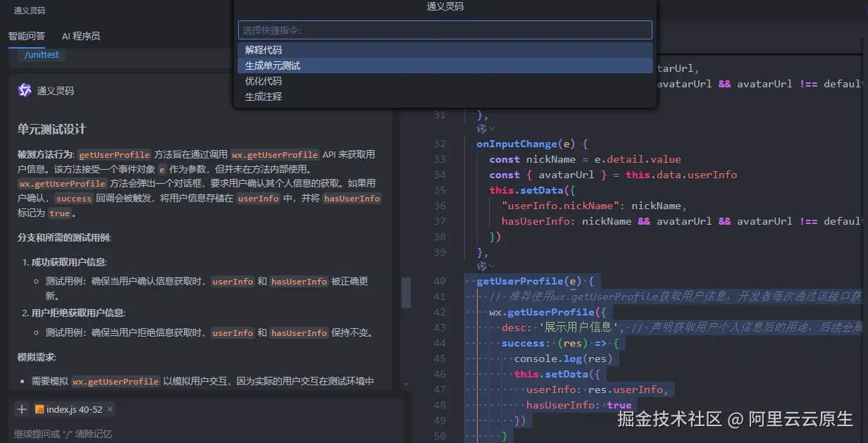Screen dimensions: 868x443
Task: Select 生成注释 in the command palette
Action: [x=445, y=96]
